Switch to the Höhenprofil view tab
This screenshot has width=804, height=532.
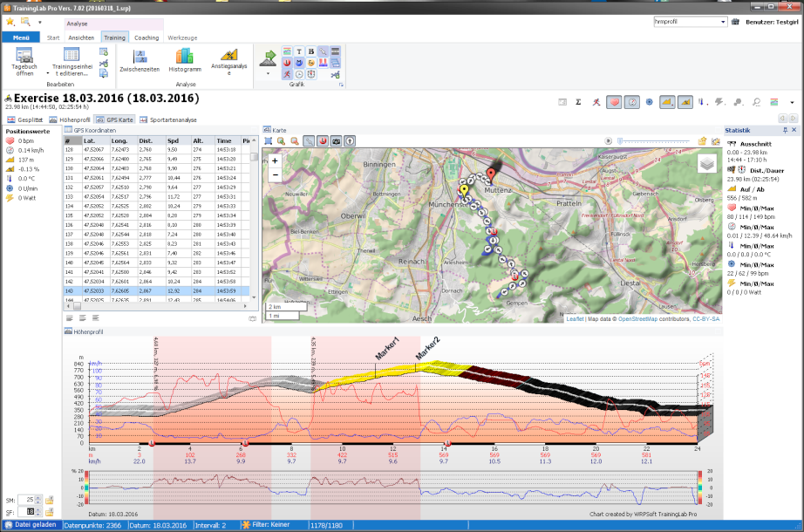pyautogui.click(x=71, y=119)
